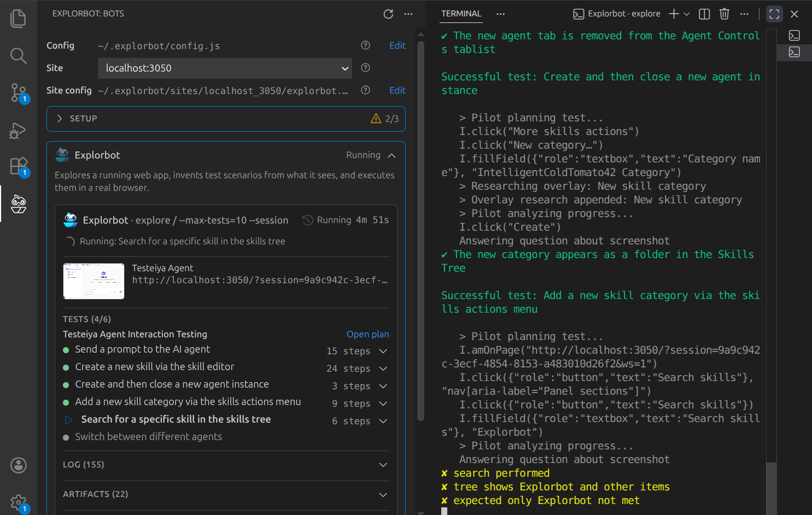Open the Manage gear icon
Screen dimensions: 812x515
(x=18, y=502)
